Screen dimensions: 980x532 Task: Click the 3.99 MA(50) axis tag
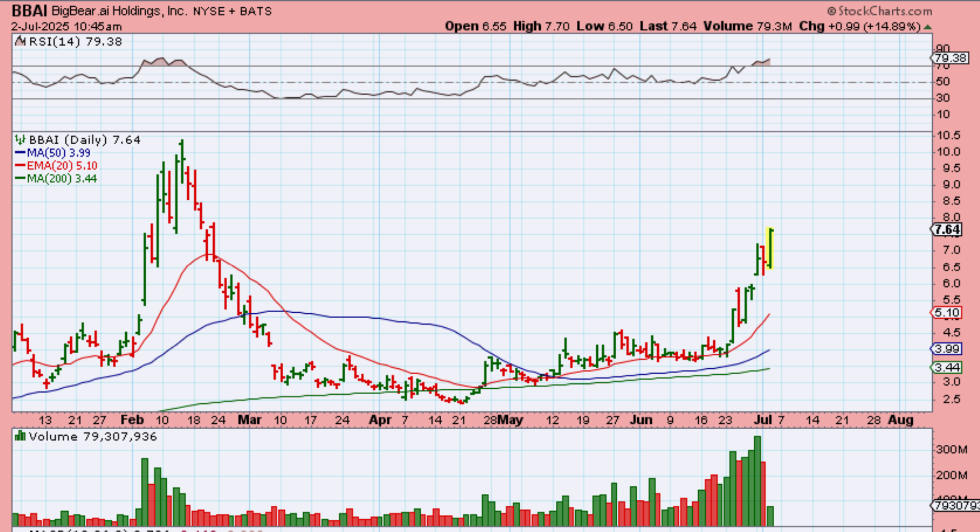tap(946, 349)
